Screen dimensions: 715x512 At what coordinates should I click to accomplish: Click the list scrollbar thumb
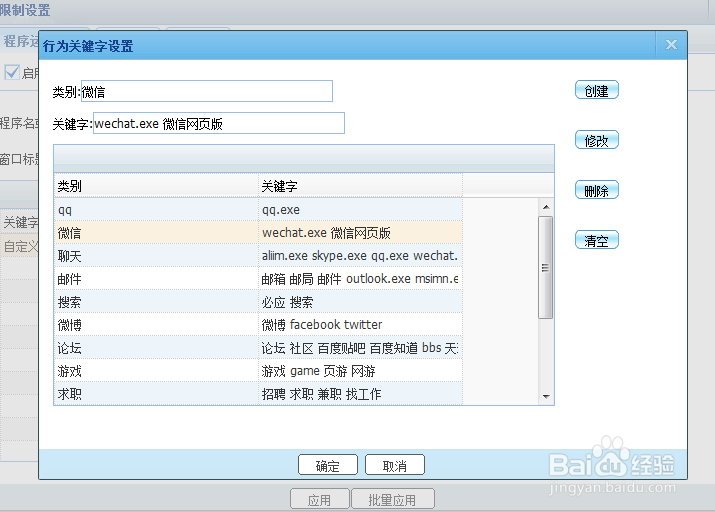click(x=545, y=268)
